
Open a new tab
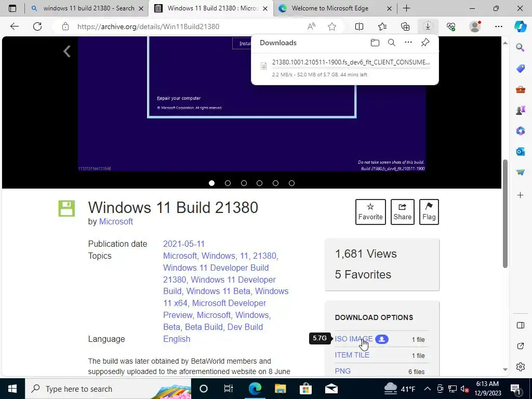click(x=406, y=8)
